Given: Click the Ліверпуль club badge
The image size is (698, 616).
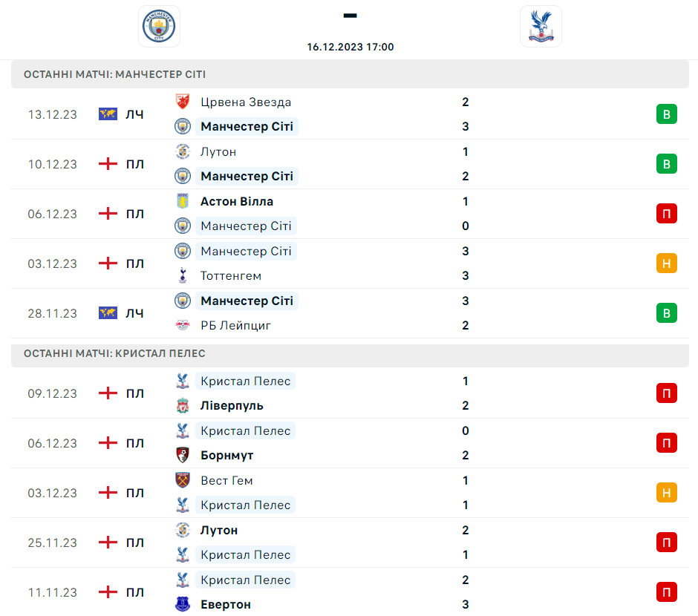Looking at the screenshot, I should click(183, 405).
